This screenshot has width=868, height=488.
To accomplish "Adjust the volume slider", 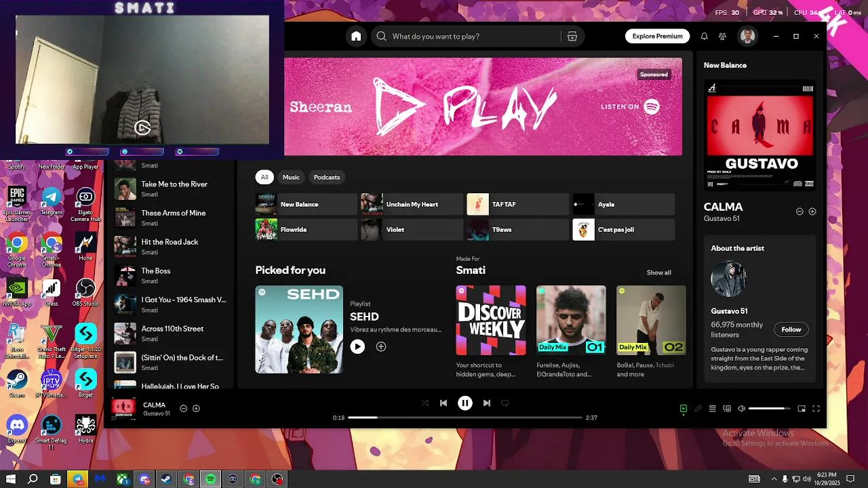I will (770, 409).
